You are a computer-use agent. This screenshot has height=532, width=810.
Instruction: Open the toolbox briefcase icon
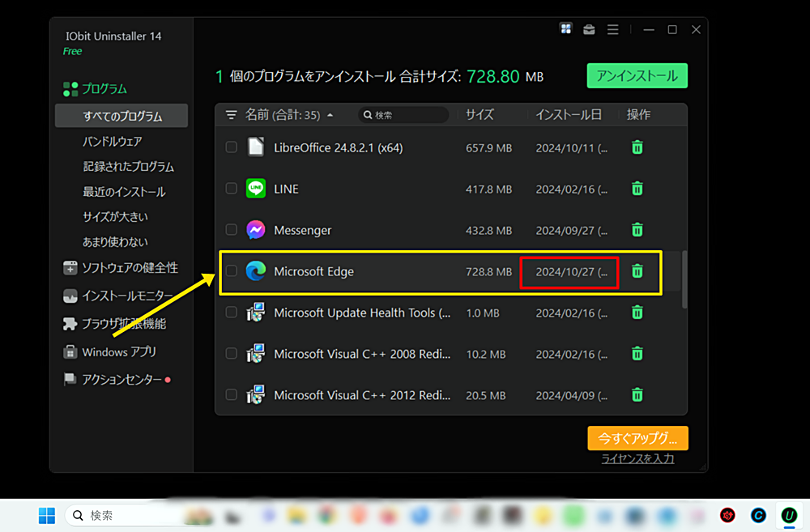click(x=589, y=29)
